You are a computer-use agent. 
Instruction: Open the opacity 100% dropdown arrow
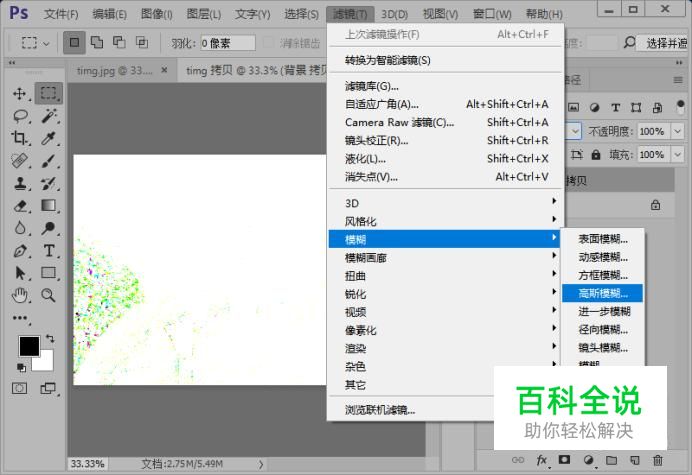pyautogui.click(x=677, y=131)
